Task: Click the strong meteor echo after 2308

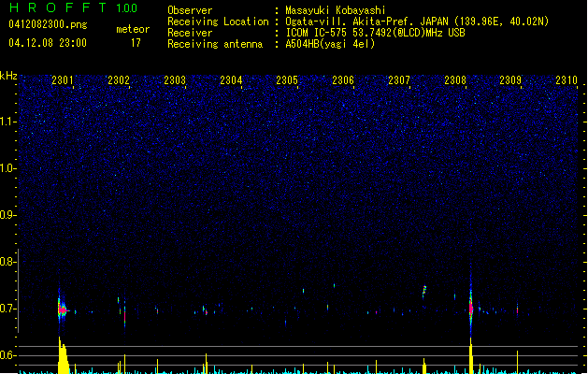Action: [x=471, y=308]
